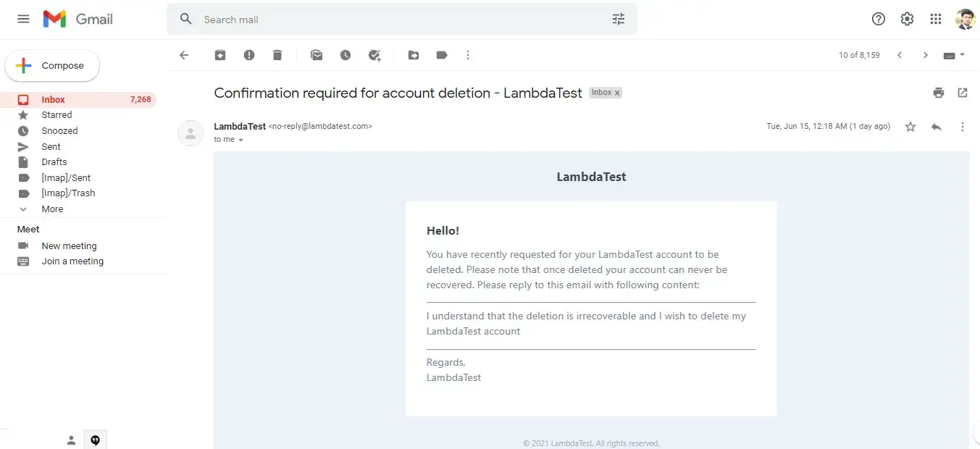Archive this LambdaTest email

click(220, 55)
